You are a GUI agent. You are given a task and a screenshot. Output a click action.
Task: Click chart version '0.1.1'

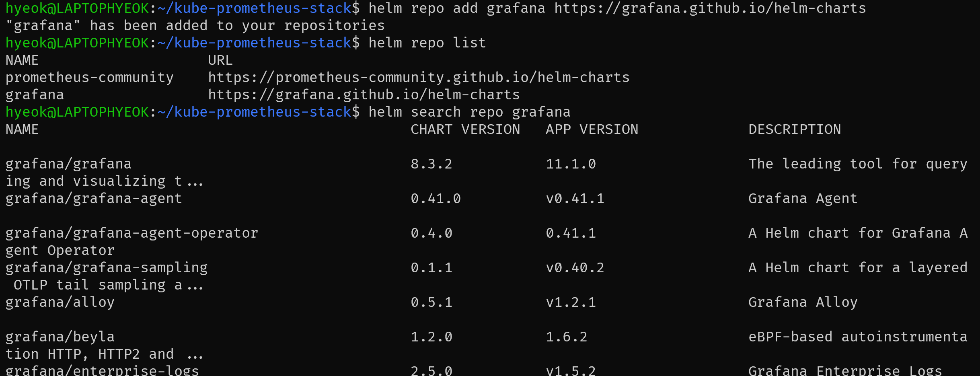point(431,268)
